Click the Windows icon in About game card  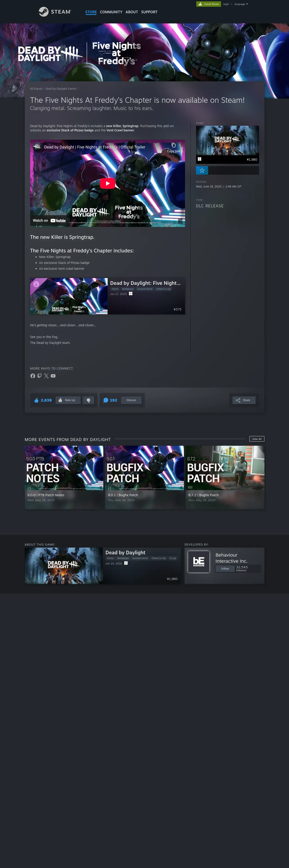126,563
